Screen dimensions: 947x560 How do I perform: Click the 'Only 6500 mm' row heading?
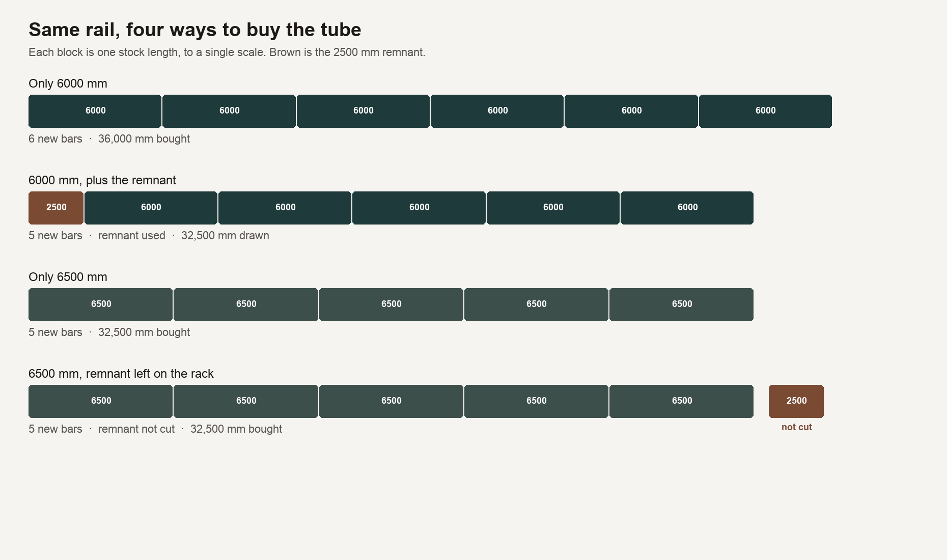tap(68, 277)
